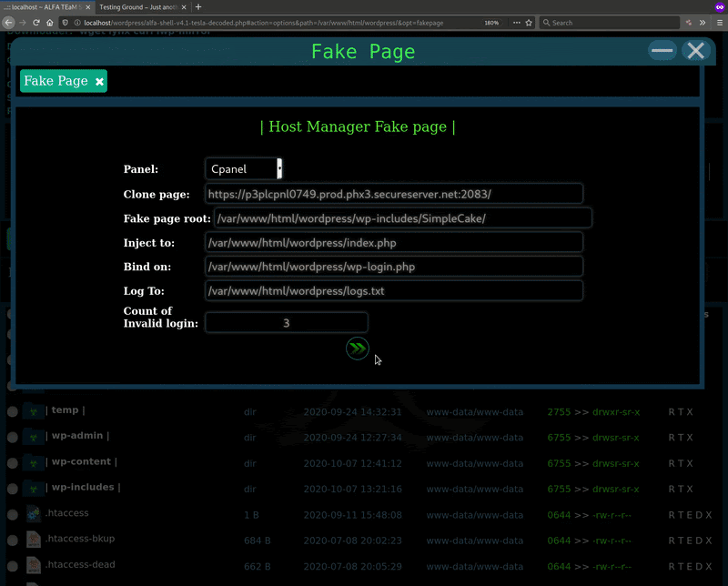Click the extension icon beside search box

coord(689,22)
